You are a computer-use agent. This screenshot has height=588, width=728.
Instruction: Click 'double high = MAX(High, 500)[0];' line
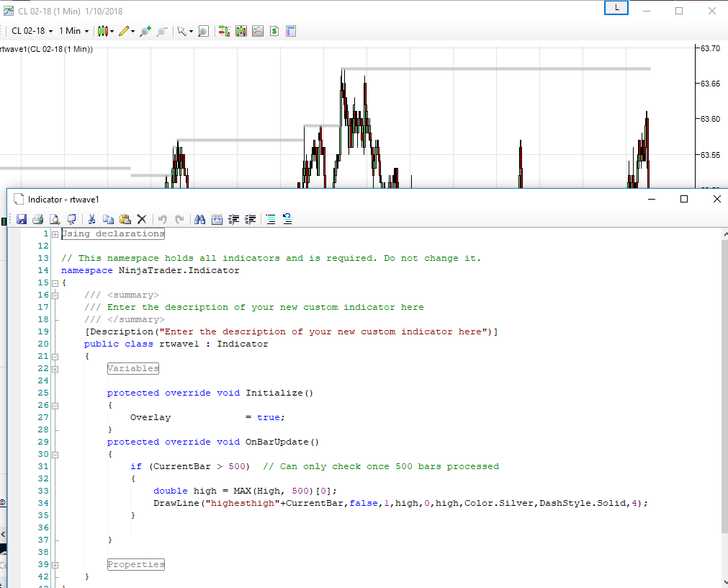(x=245, y=491)
